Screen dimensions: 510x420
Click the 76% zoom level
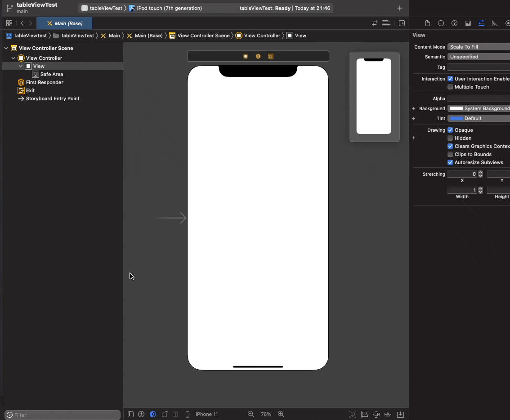tap(266, 414)
